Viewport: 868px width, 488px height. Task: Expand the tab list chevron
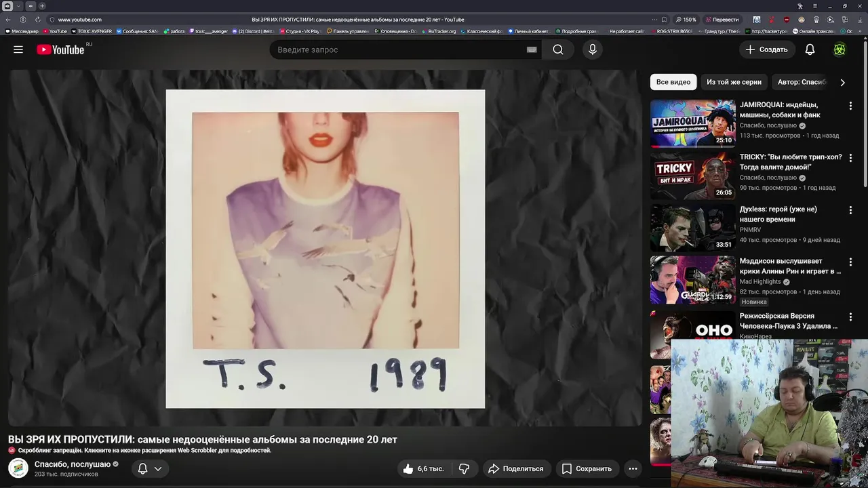(x=18, y=6)
